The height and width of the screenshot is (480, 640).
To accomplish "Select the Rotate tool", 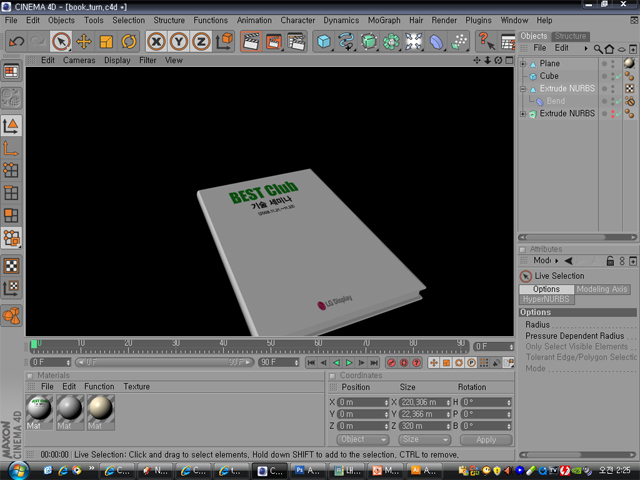I will coord(129,42).
